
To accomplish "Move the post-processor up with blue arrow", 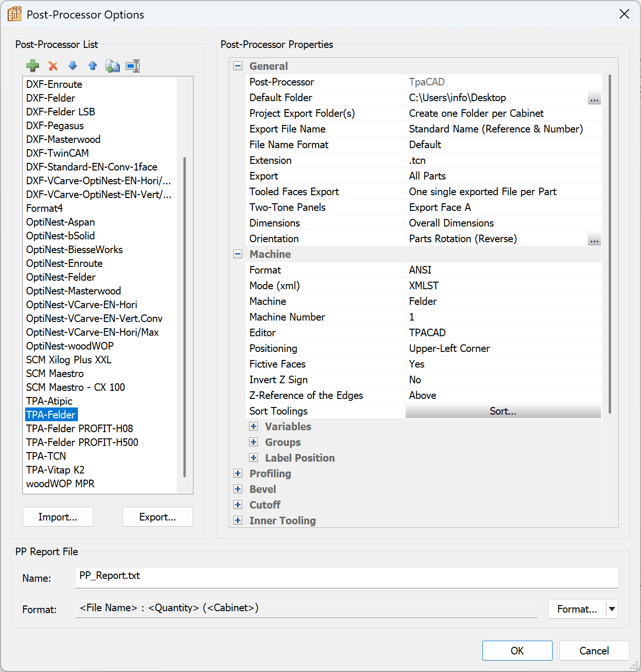I will [93, 66].
